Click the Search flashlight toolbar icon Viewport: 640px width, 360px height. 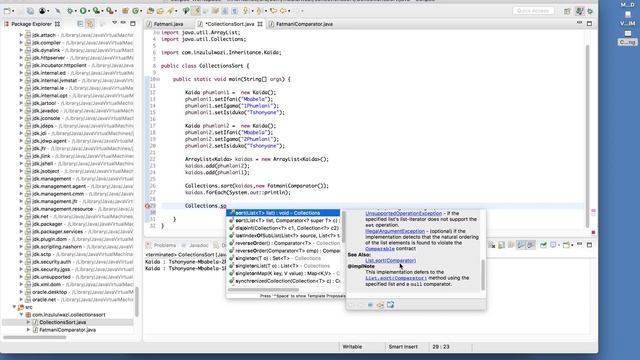170,11
